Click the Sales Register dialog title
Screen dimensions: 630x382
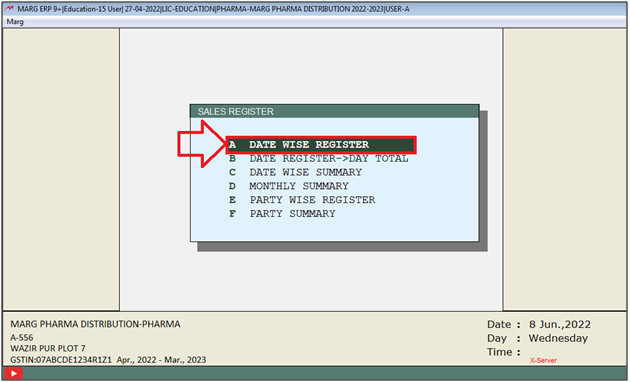(x=235, y=112)
